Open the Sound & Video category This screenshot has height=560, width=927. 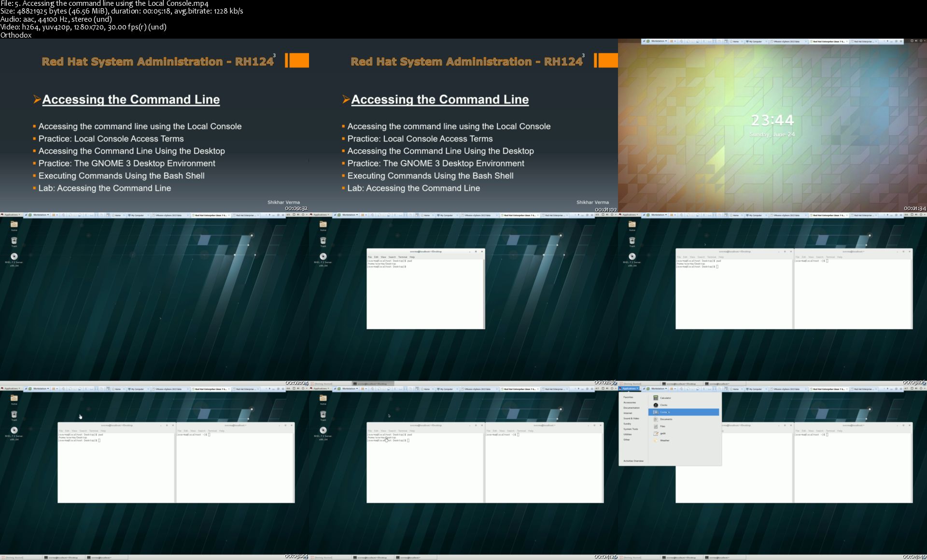click(x=631, y=419)
